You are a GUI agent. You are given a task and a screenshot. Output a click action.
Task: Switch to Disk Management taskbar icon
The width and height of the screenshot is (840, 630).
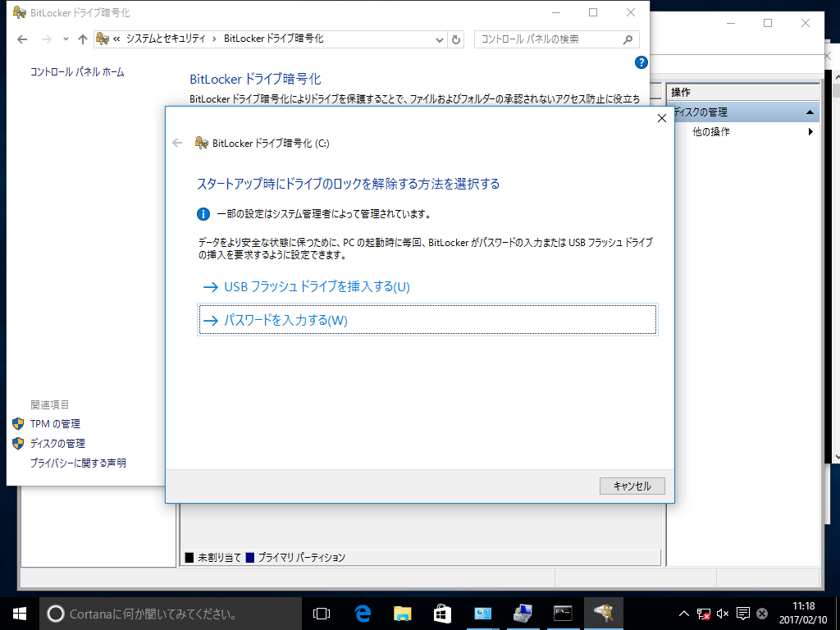click(523, 614)
